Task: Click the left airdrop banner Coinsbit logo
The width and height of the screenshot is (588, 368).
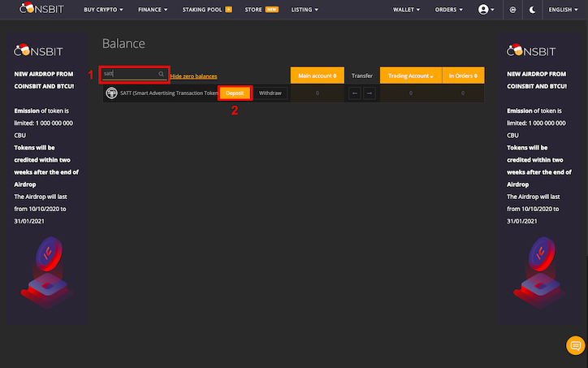Action: point(38,50)
